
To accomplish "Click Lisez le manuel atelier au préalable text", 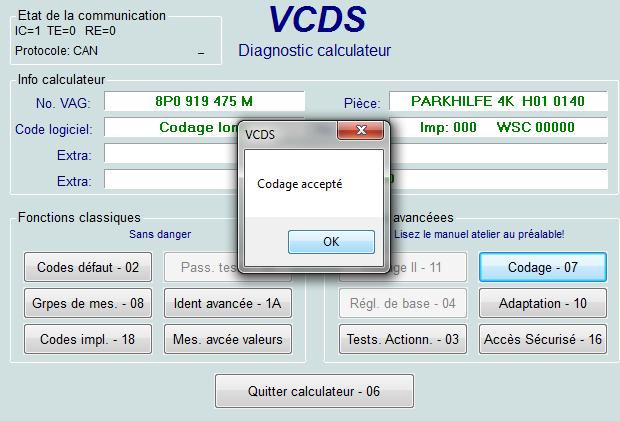I will pyautogui.click(x=479, y=234).
